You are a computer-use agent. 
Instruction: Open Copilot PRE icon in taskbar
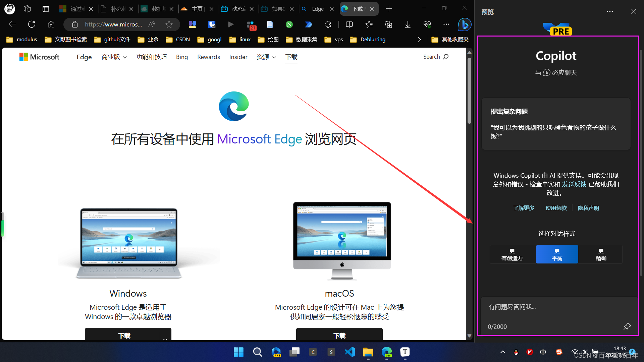pyautogui.click(x=276, y=352)
